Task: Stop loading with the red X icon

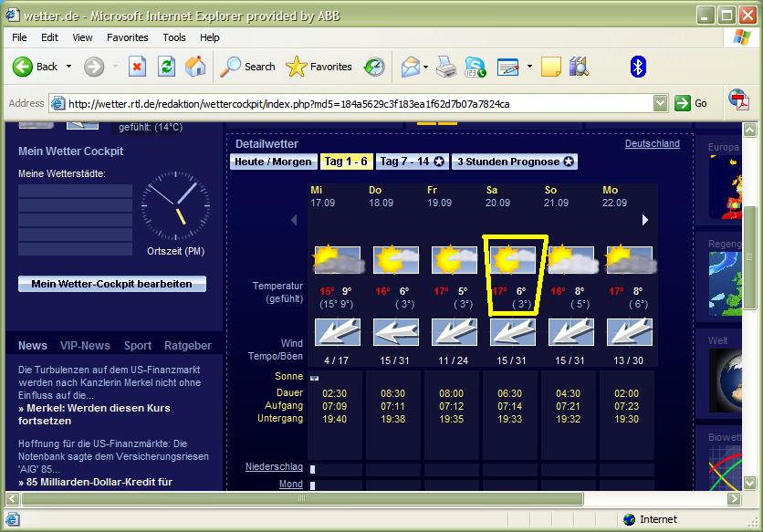Action: click(x=137, y=67)
